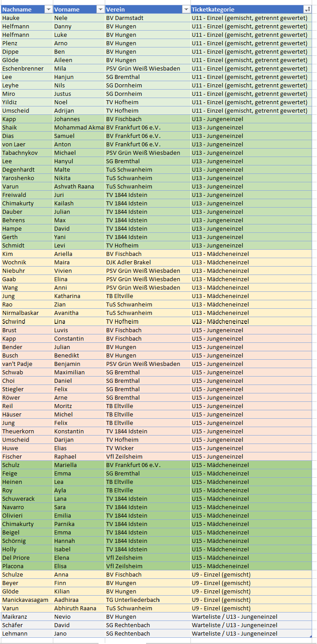Select the DJK Adler Brakel cell
317x644 pixels.
(148, 263)
